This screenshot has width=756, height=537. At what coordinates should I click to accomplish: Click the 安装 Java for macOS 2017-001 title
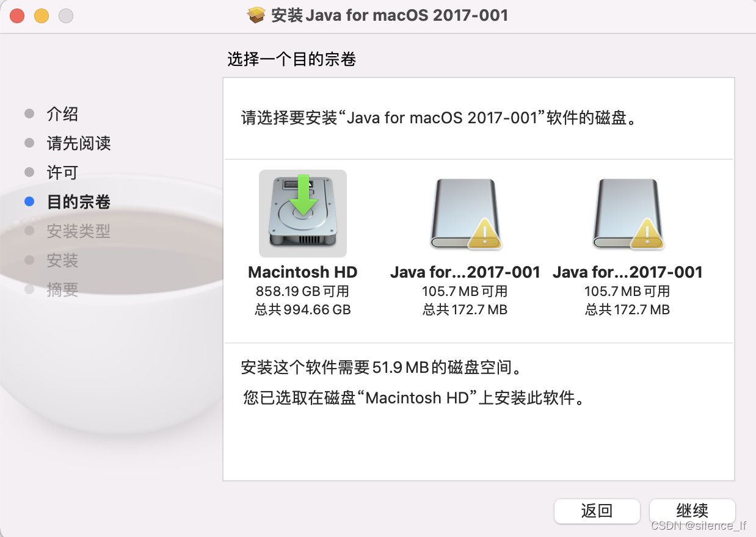pyautogui.click(x=390, y=15)
